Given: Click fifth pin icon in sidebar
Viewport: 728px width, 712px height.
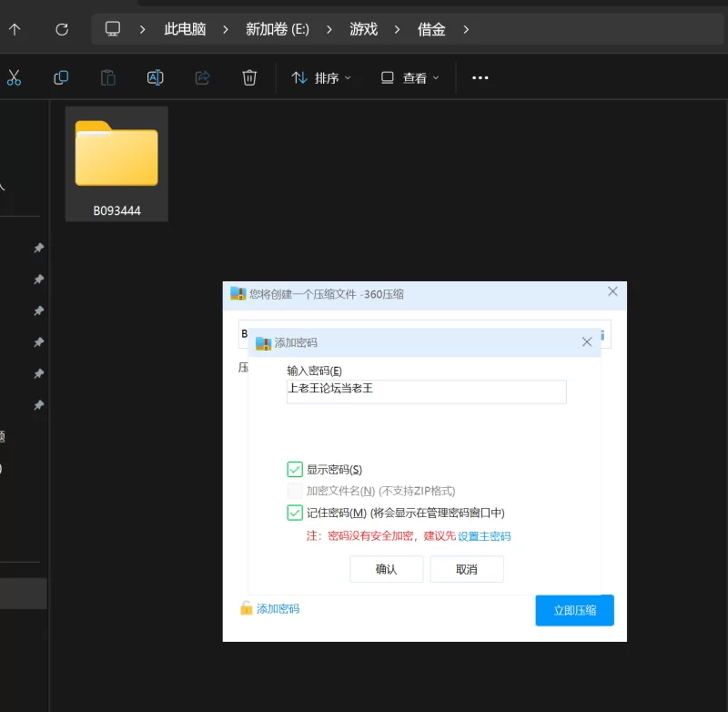Looking at the screenshot, I should [x=39, y=373].
